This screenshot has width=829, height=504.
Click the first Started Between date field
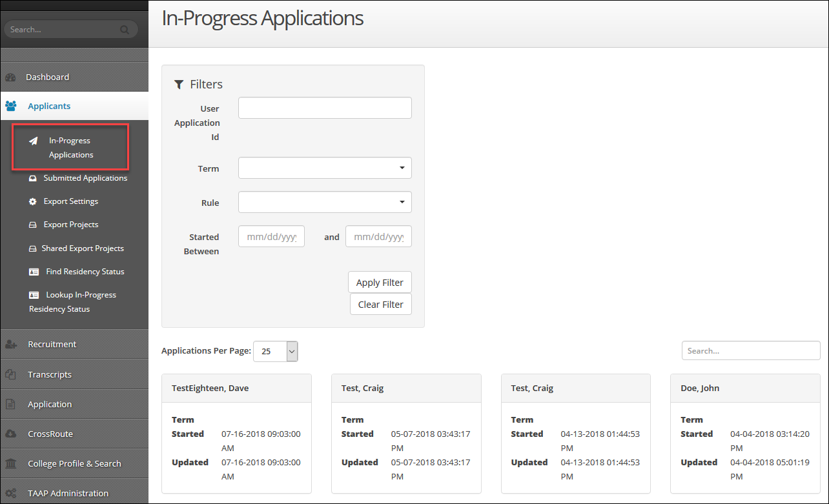click(x=271, y=236)
